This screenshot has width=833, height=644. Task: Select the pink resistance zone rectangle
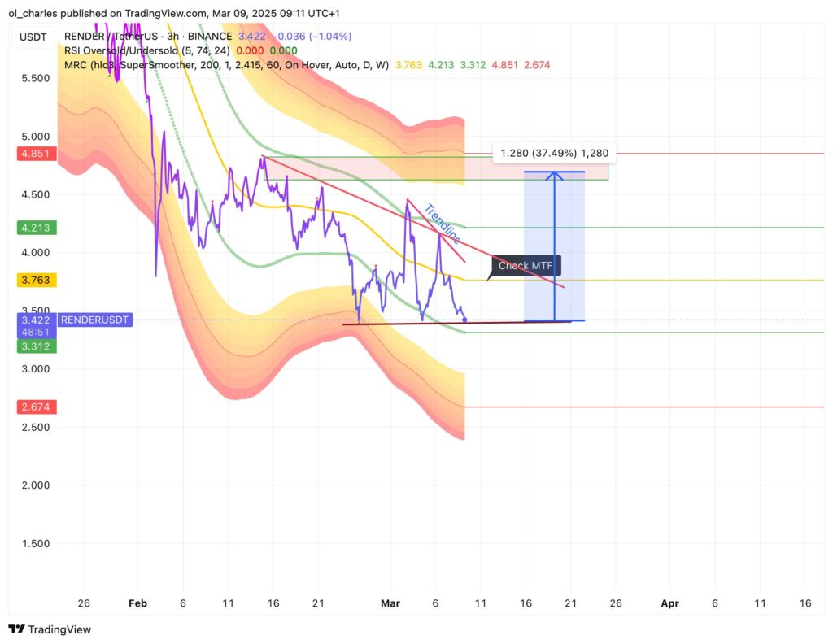[x=366, y=165]
